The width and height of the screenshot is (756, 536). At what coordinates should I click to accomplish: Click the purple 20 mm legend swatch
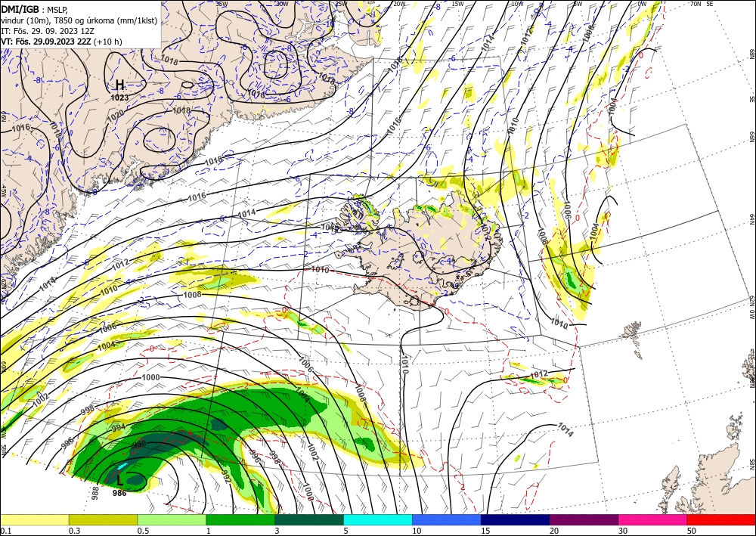coord(584,519)
